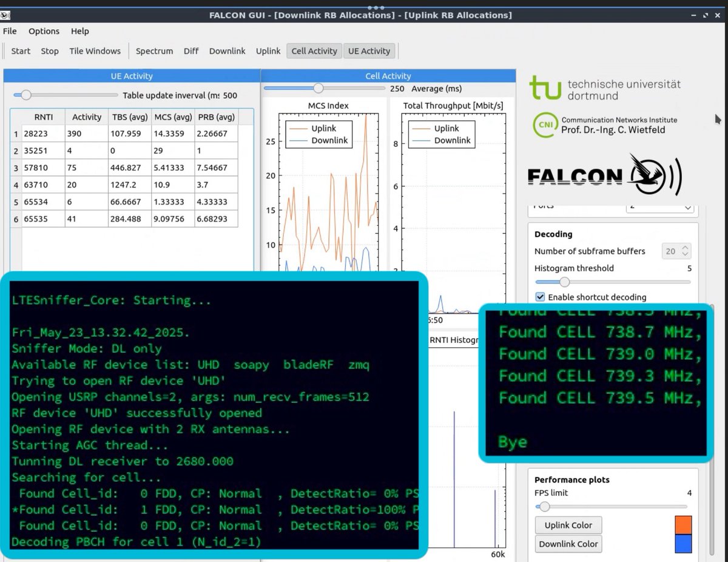
Task: Select RNTI cell 65535
Action: (x=43, y=218)
